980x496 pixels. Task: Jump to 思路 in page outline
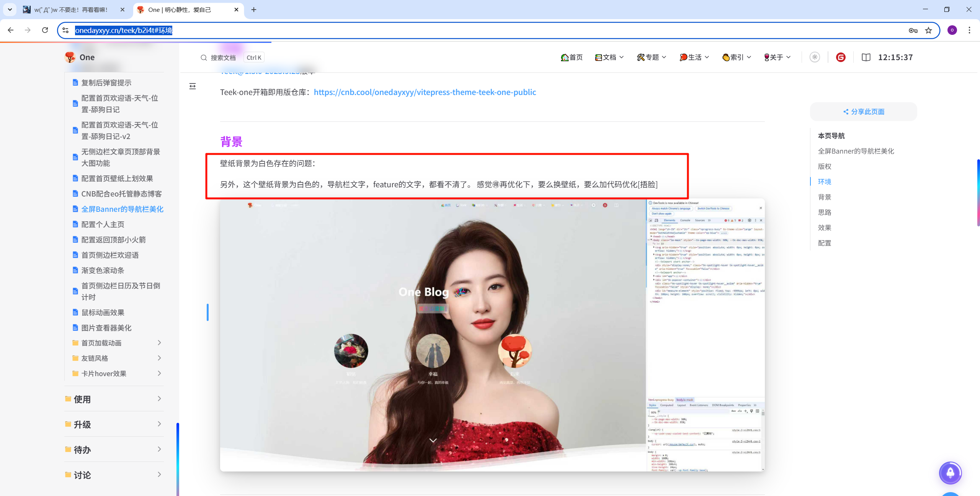pyautogui.click(x=825, y=212)
